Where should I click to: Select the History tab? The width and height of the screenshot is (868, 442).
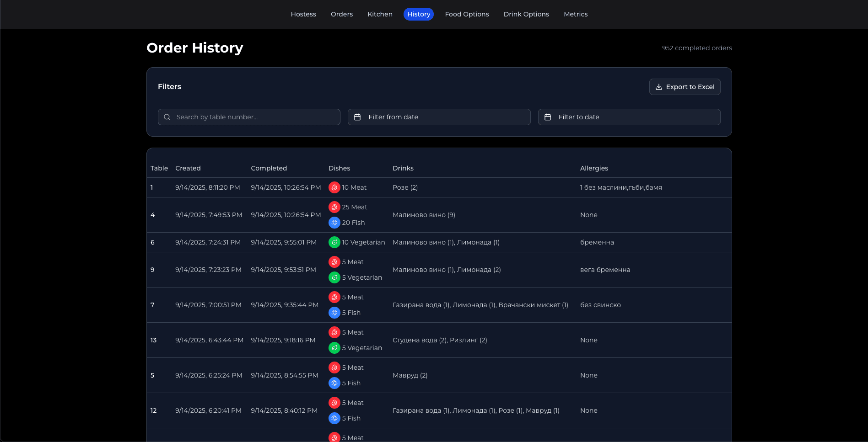point(419,14)
